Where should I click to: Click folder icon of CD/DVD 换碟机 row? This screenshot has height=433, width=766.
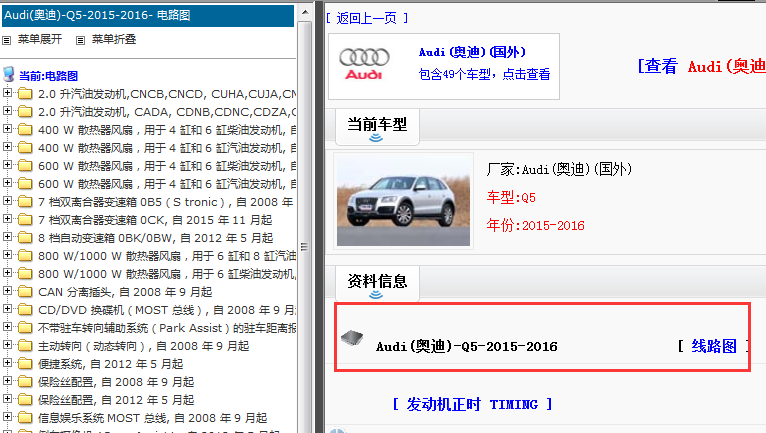(x=25, y=310)
